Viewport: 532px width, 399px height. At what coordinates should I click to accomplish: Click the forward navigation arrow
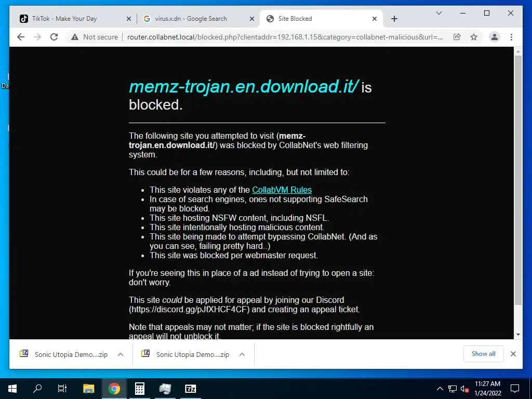point(37,37)
